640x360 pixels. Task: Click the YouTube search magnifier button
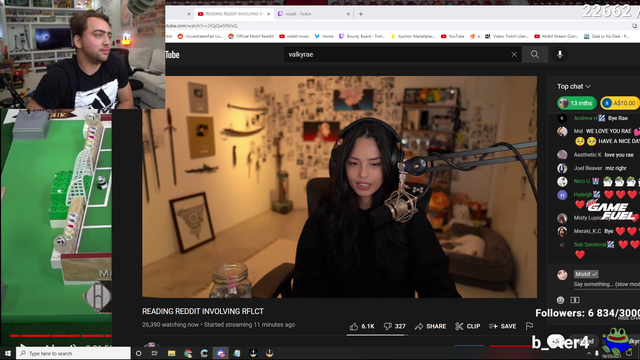point(535,54)
